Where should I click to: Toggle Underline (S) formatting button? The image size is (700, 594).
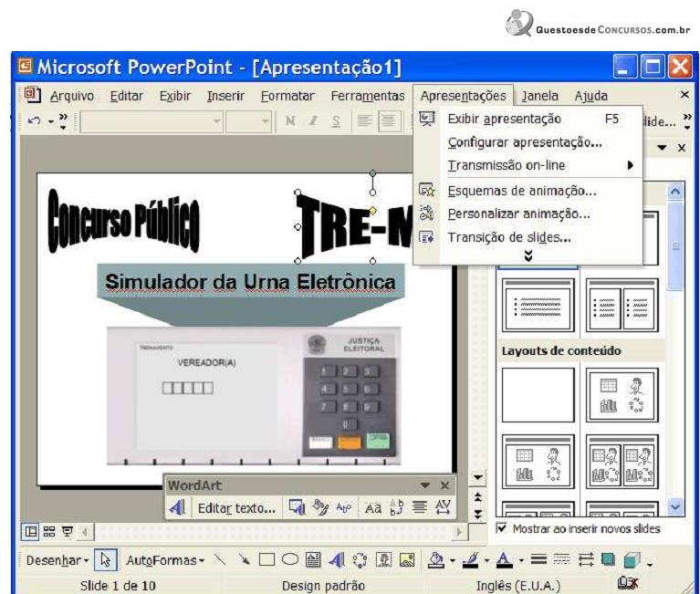pos(336,121)
